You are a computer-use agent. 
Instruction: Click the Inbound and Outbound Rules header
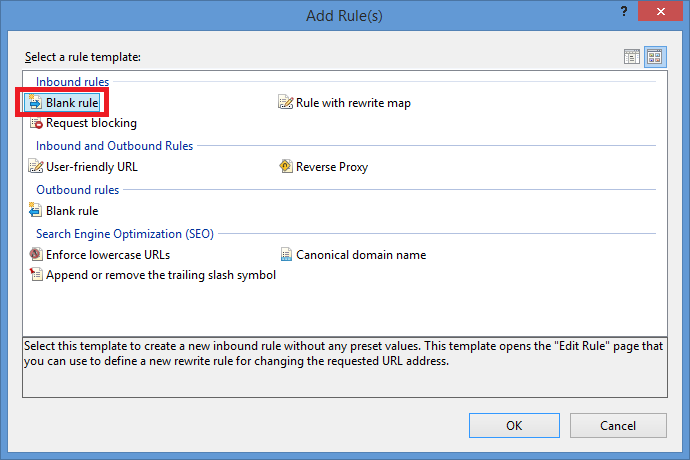coord(115,146)
